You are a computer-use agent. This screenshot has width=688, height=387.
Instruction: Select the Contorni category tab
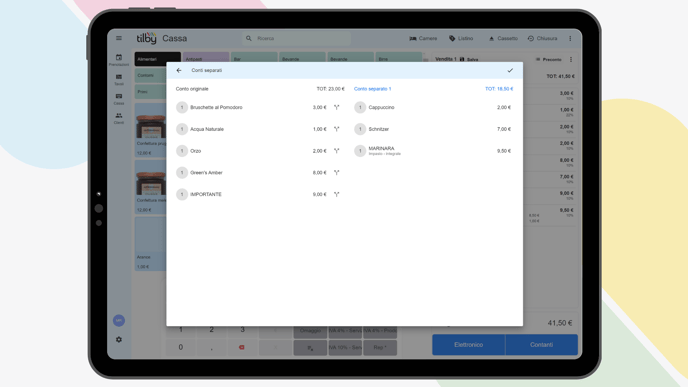pyautogui.click(x=150, y=75)
